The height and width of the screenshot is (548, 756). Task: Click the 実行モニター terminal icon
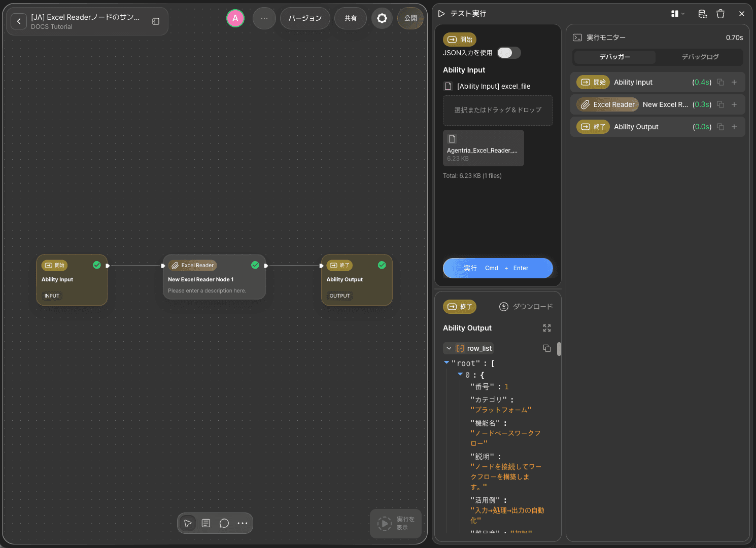tap(577, 38)
